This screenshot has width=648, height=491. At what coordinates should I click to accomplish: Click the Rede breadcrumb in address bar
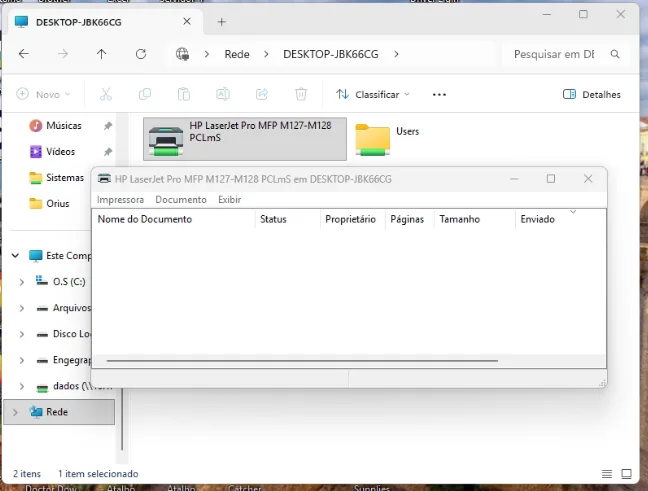coord(237,54)
